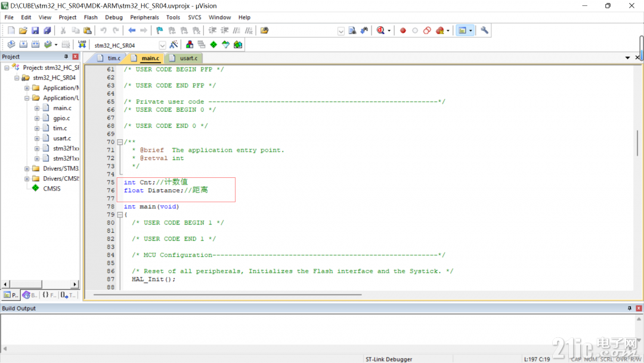644x363 pixels.
Task: Switch to the Functions panel tab
Action: pos(49,295)
